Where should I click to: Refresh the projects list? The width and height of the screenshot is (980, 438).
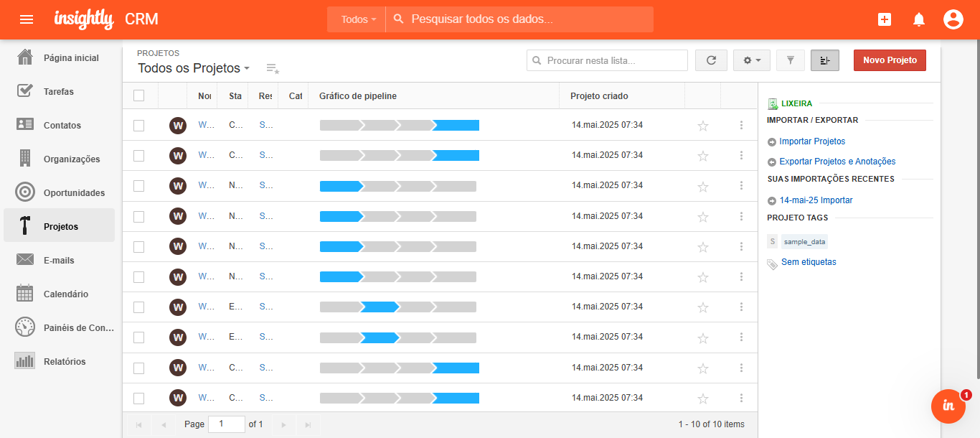coord(711,60)
